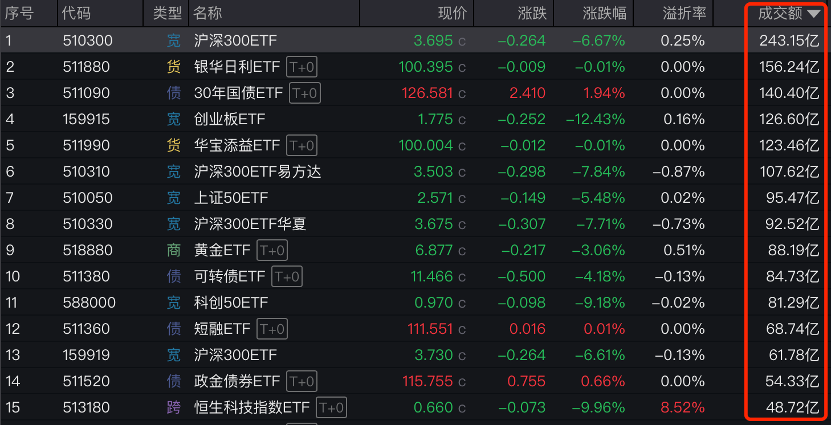Select the T+0 badge on 黄金ETF row

pos(272,250)
